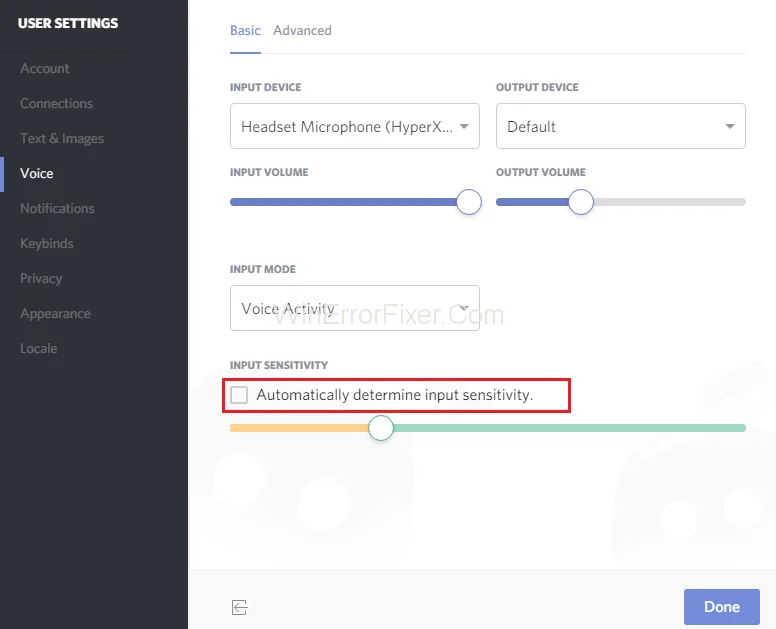
Task: Click the logout icon at bottom left
Action: (239, 607)
